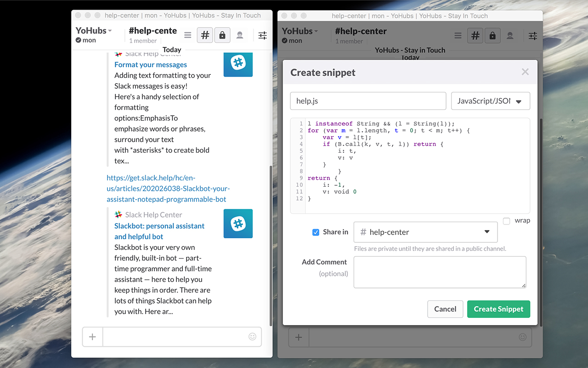
Task: Close the Create snippet dialog with X
Action: point(525,72)
